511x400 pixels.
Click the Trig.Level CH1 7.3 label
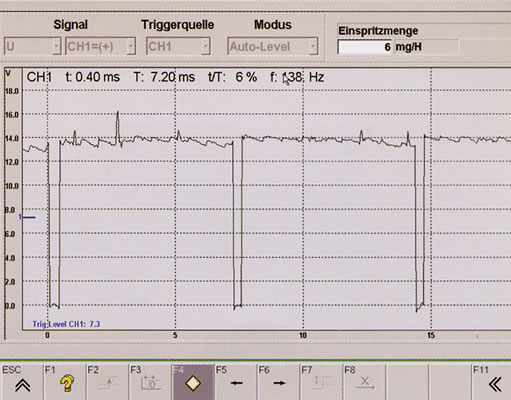[66, 324]
